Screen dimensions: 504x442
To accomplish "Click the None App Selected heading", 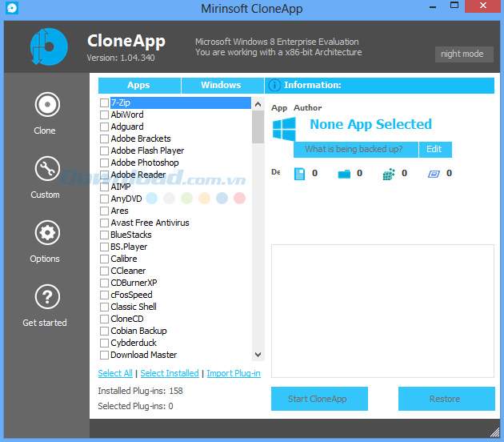I will (x=370, y=124).
